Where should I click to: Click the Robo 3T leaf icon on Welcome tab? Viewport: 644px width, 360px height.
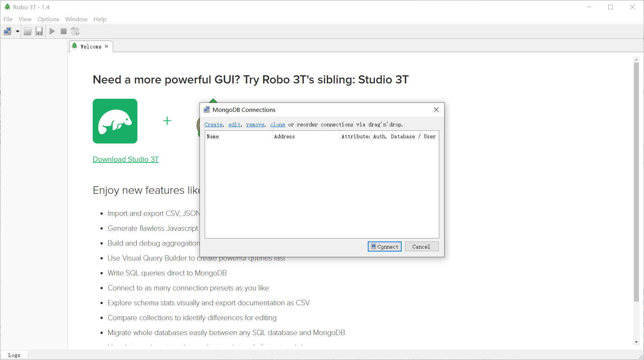click(x=75, y=46)
